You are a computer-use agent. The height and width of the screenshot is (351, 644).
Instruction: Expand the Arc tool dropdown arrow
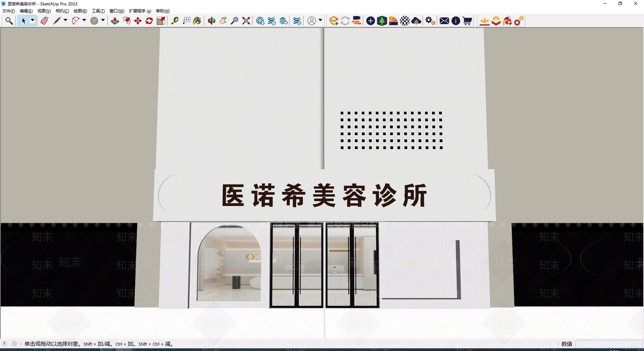(x=84, y=21)
